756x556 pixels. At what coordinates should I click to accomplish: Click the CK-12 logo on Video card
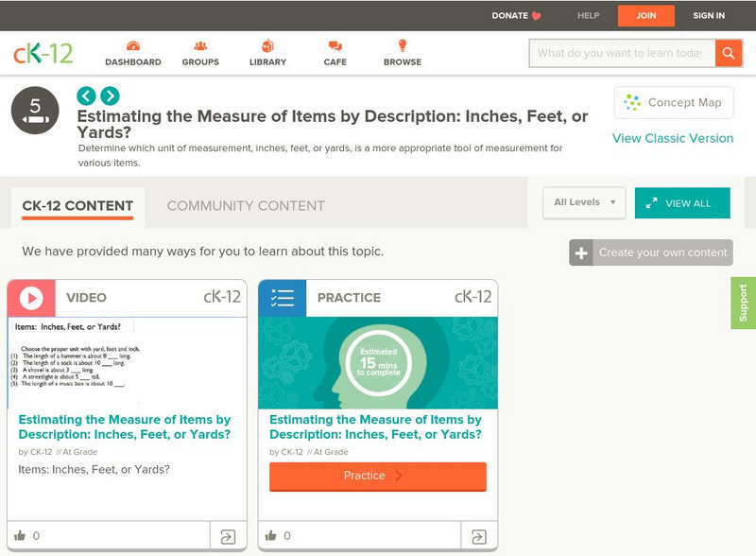click(x=222, y=297)
